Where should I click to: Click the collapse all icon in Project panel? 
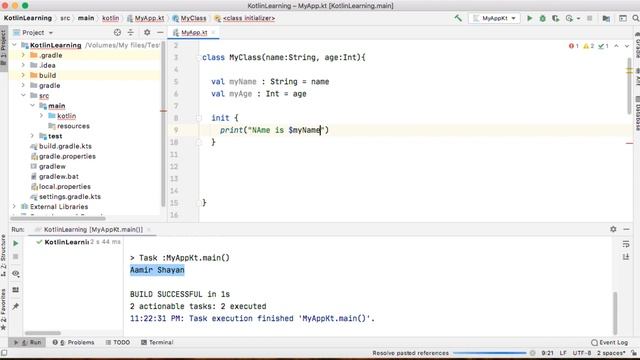131,32
